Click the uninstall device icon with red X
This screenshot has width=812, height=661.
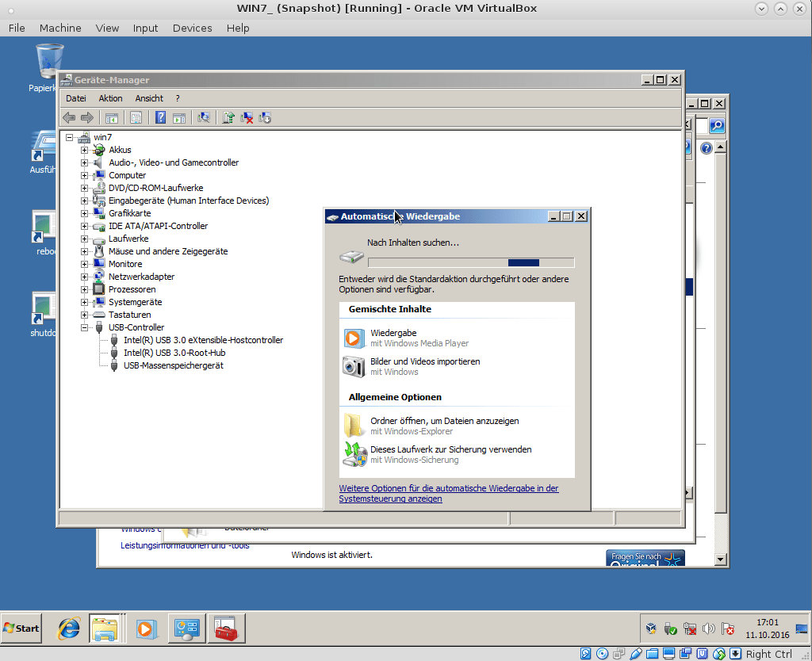[247, 118]
